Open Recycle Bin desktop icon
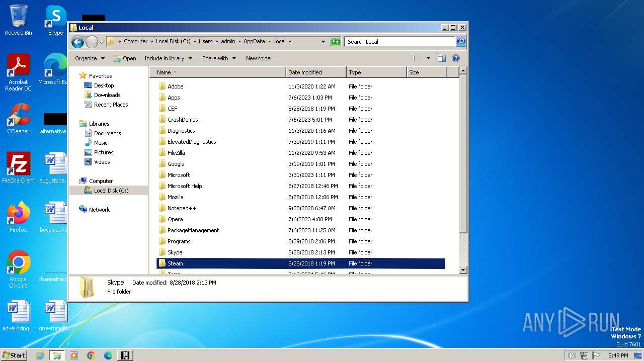The height and width of the screenshot is (362, 644). point(18,21)
